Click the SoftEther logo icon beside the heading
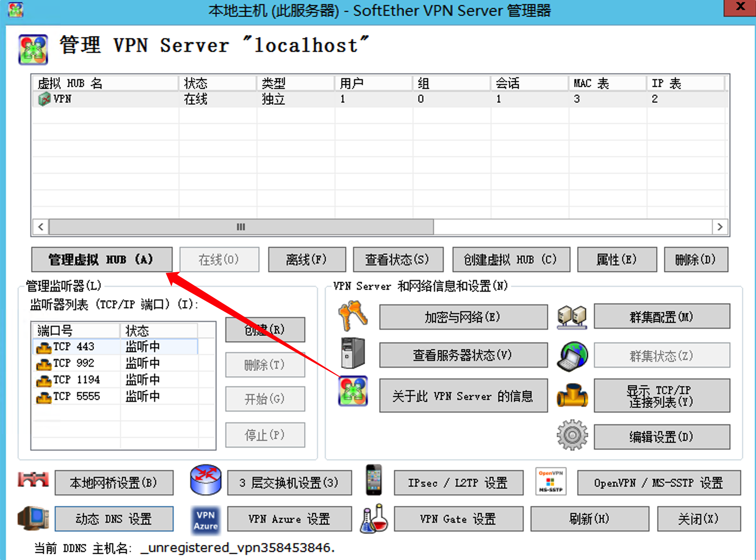 (33, 49)
